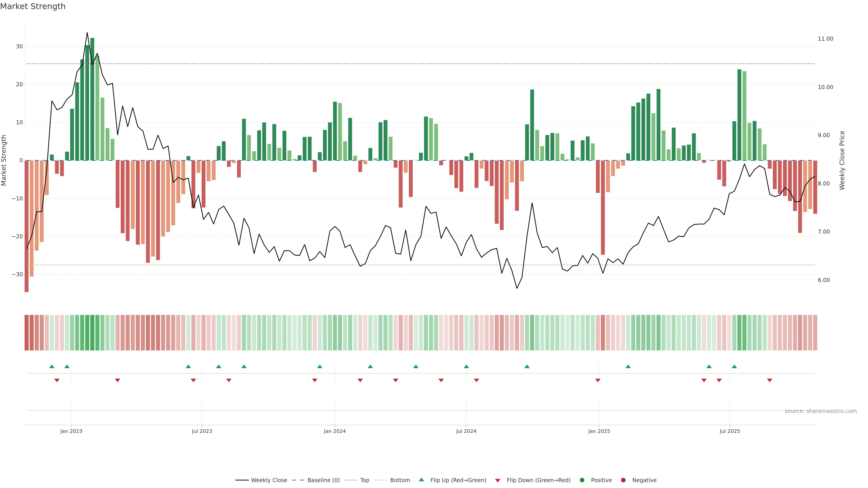Click the red Flip Down triangle legend icon
The width and height of the screenshot is (868, 488).
point(498,481)
